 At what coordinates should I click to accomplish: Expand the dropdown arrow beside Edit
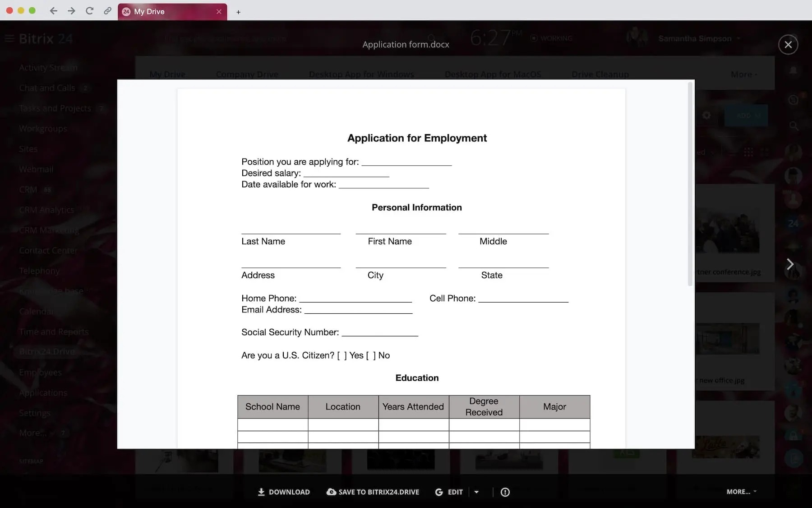[476, 492]
